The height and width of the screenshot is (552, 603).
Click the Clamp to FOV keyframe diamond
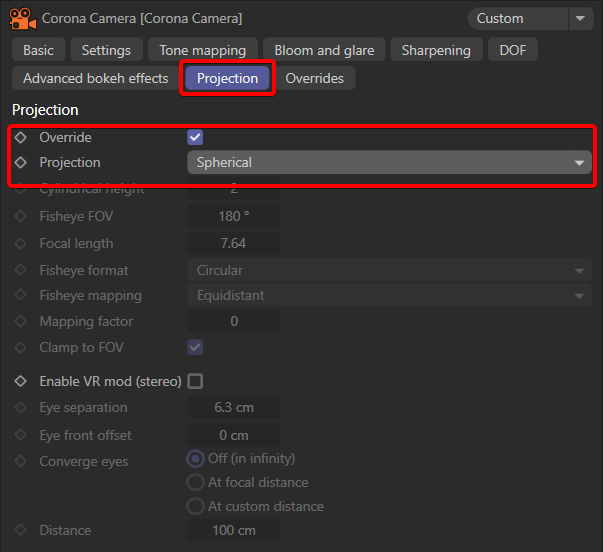click(20, 347)
